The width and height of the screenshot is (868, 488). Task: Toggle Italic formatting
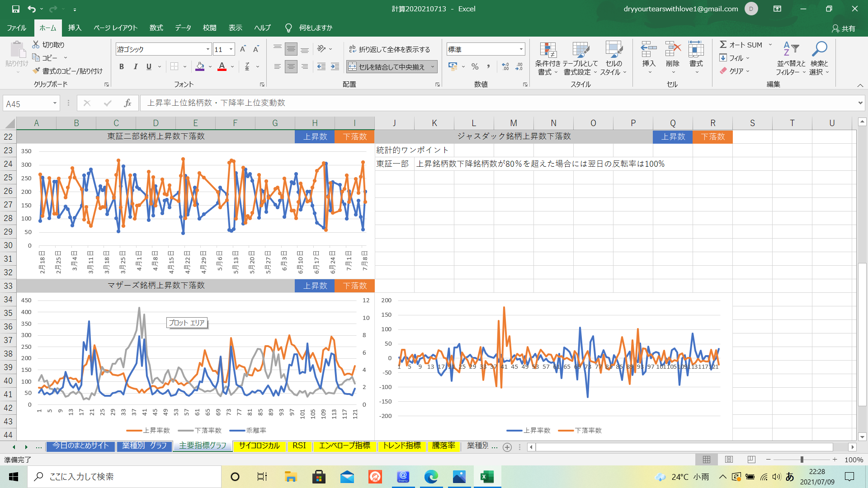135,66
